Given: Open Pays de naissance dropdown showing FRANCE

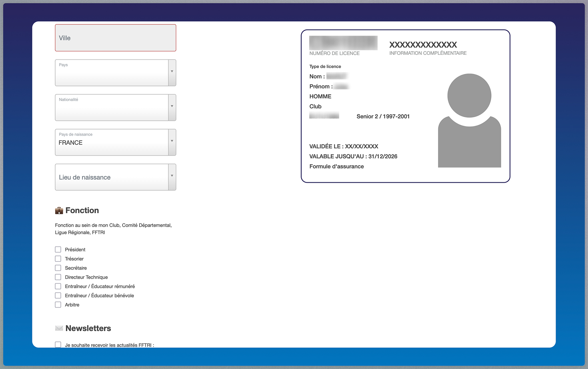Looking at the screenshot, I should pos(172,142).
